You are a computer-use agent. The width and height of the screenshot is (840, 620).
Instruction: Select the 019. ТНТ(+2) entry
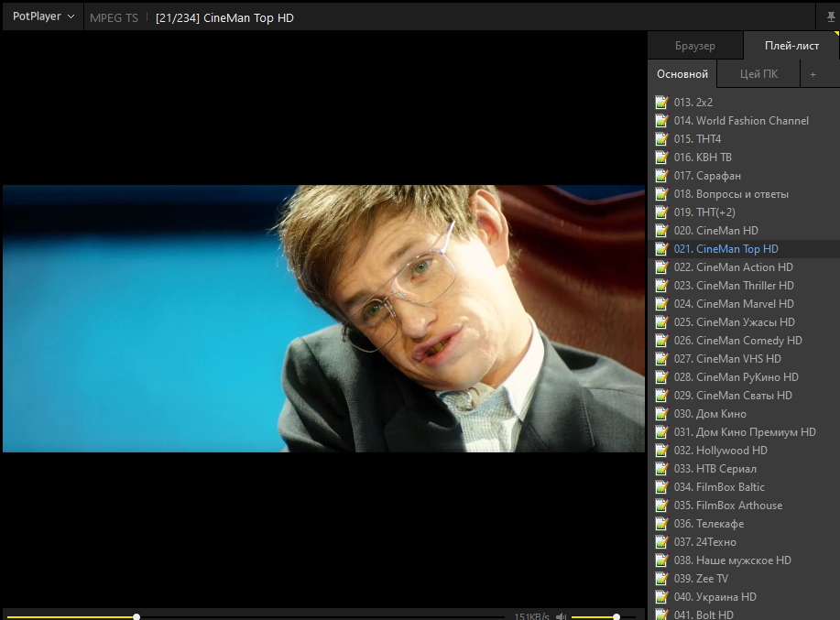744,212
